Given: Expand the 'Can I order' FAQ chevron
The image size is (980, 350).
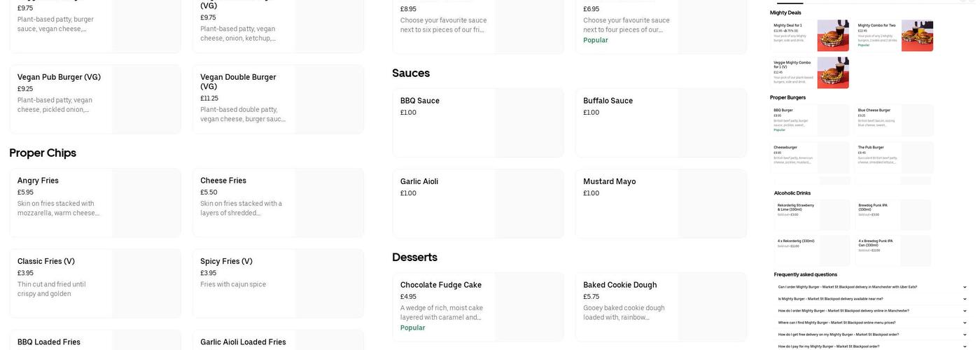Looking at the screenshot, I should click(965, 287).
